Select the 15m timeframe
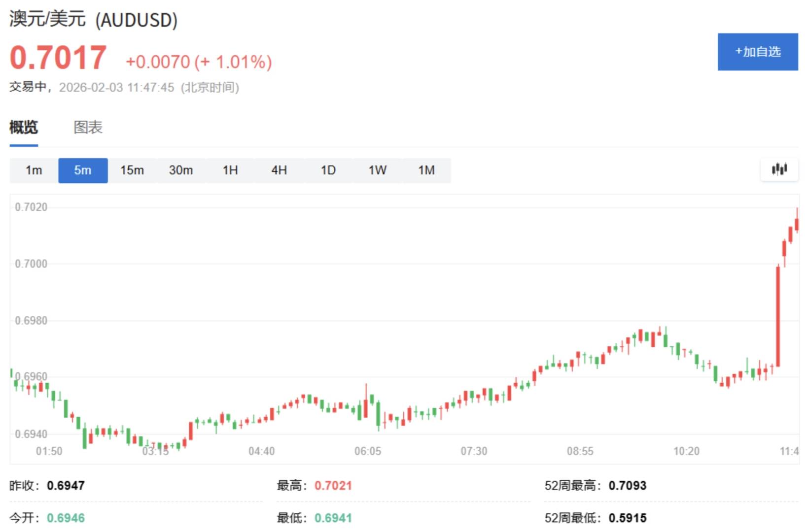Viewport: 808px width, 532px height. [x=132, y=170]
